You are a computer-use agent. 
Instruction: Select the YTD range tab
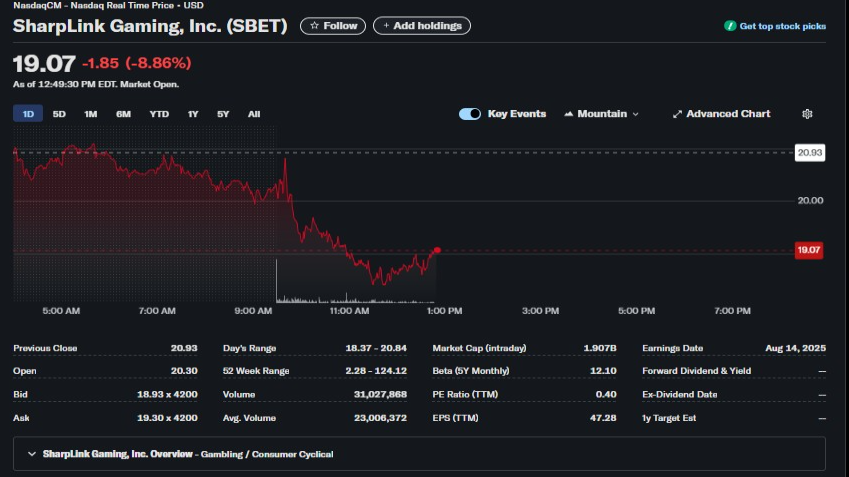159,114
